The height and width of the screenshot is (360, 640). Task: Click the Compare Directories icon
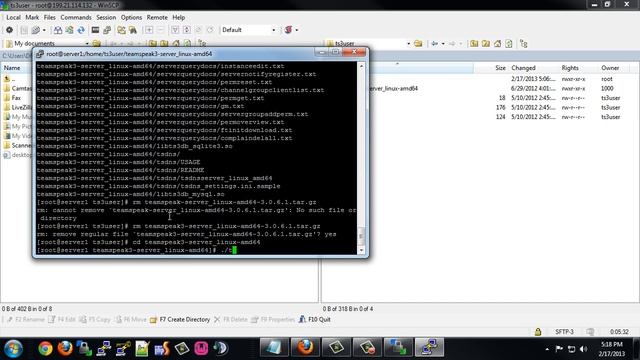[58, 30]
